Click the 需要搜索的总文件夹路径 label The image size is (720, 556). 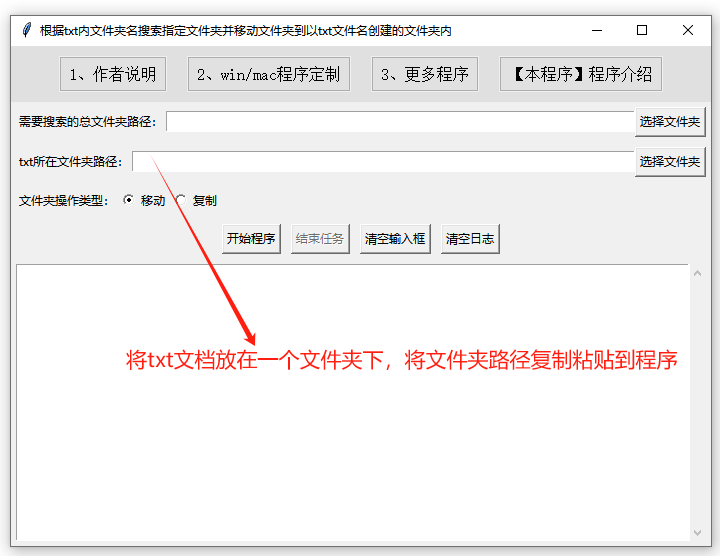click(x=87, y=122)
